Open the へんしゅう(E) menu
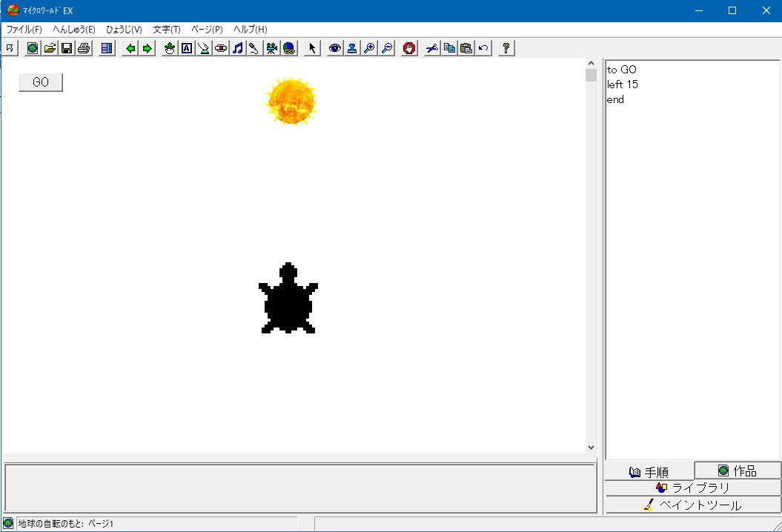This screenshot has width=782, height=532. click(74, 30)
